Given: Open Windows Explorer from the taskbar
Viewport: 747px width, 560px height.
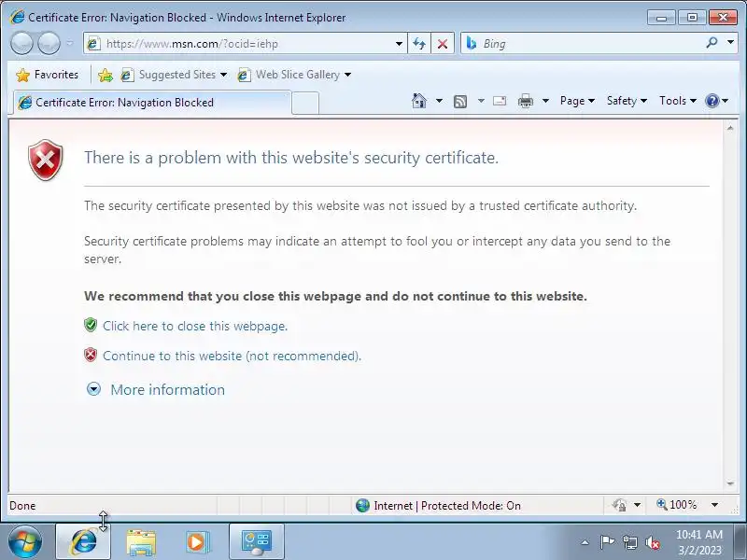Looking at the screenshot, I should pyautogui.click(x=141, y=542).
